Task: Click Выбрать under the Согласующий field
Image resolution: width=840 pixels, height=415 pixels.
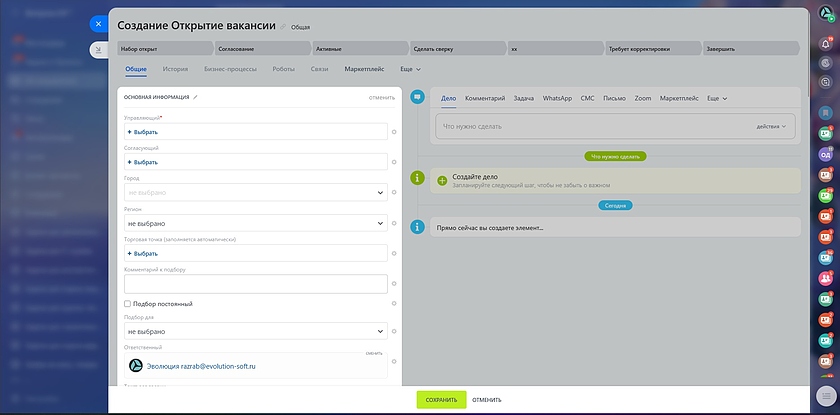Action: pos(143,162)
